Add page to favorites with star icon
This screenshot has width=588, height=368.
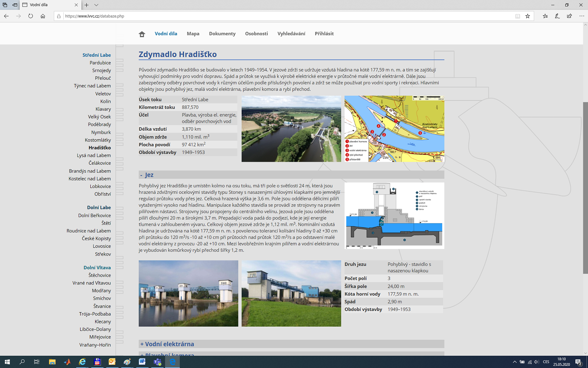click(x=528, y=16)
